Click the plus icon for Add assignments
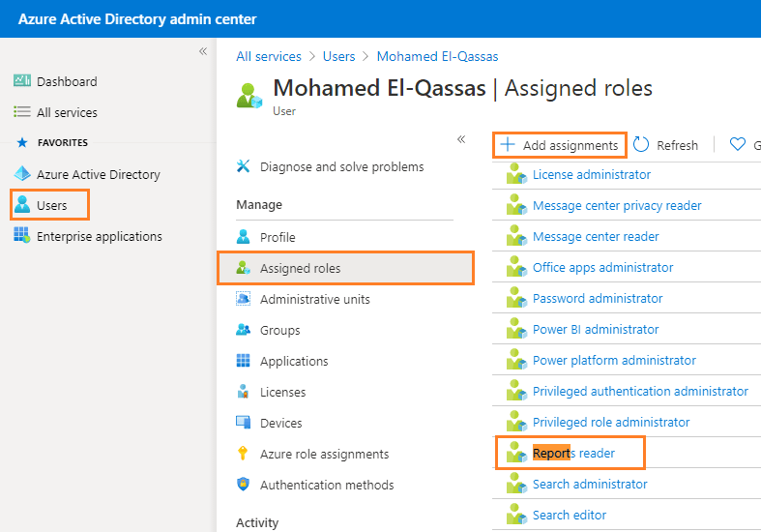Image resolution: width=761 pixels, height=532 pixels. 508,144
